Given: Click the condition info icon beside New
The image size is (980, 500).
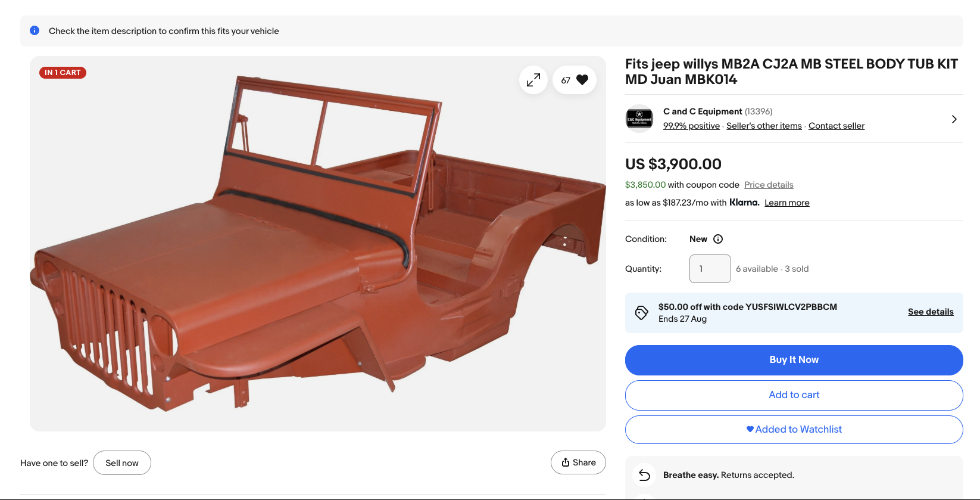Looking at the screenshot, I should point(718,239).
